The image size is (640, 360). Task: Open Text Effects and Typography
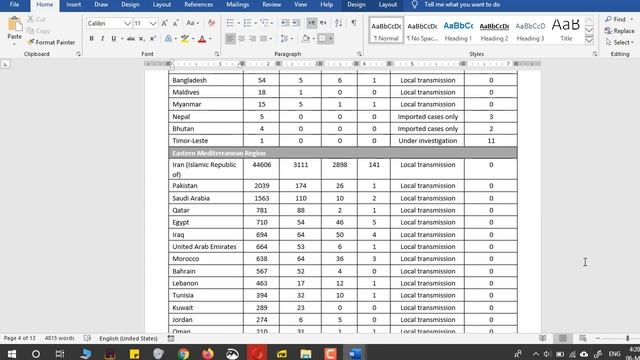coord(168,39)
